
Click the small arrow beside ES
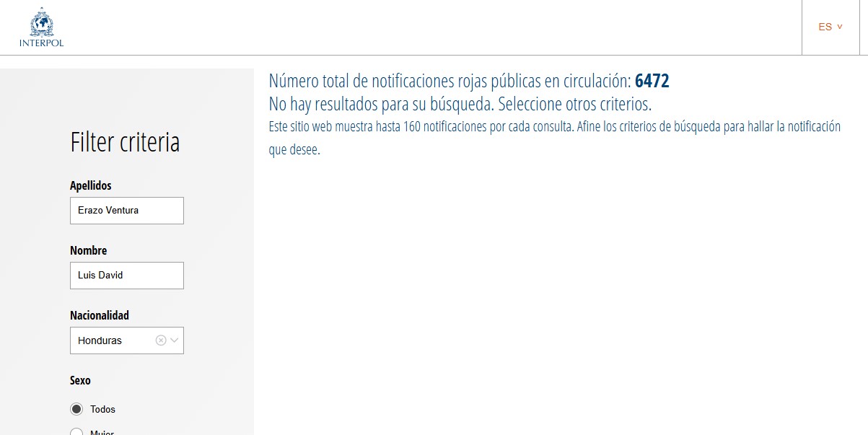839,27
